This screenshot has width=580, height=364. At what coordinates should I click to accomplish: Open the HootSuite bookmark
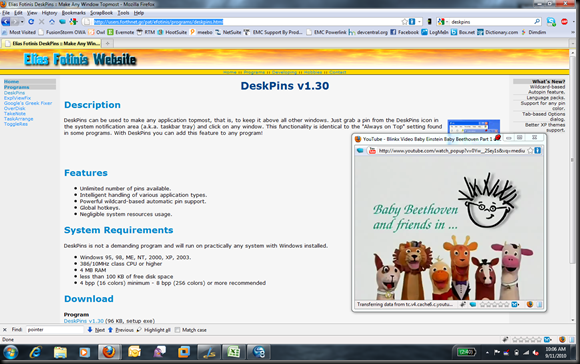pos(172,32)
